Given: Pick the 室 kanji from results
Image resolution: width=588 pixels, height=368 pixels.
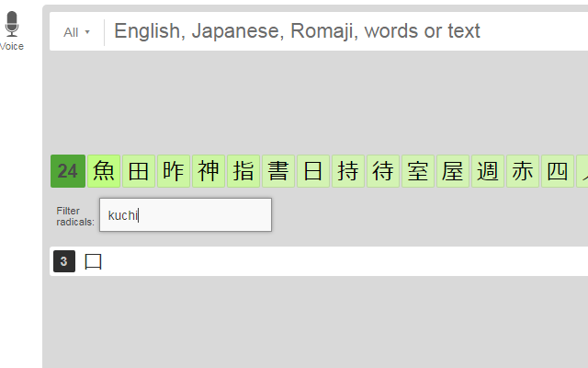Looking at the screenshot, I should [418, 171].
